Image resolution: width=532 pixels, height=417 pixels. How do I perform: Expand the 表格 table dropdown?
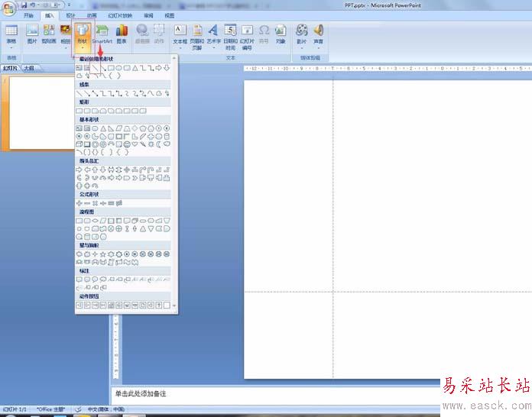point(11,37)
